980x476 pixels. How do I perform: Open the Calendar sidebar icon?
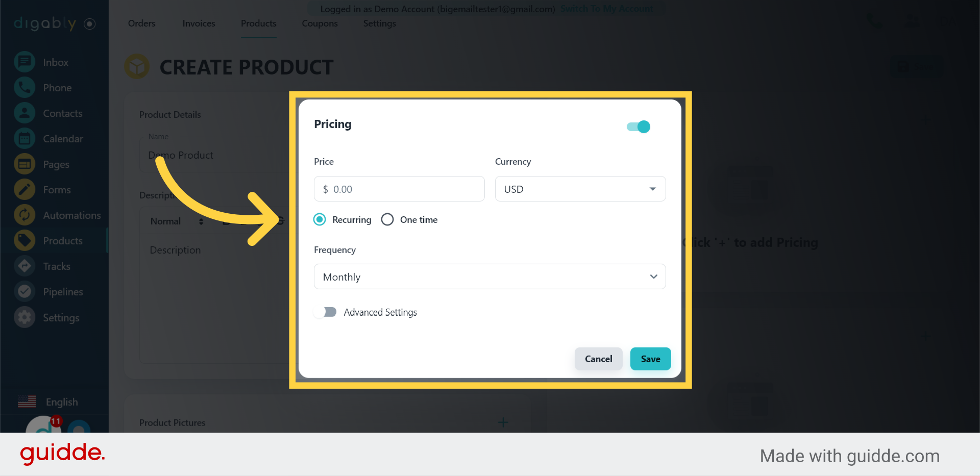tap(24, 139)
